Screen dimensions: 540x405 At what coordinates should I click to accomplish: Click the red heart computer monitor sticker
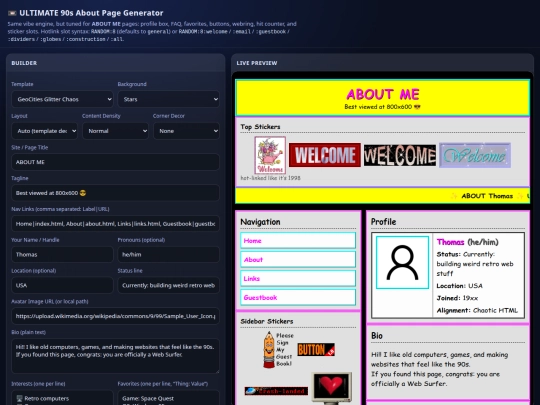pyautogui.click(x=332, y=387)
